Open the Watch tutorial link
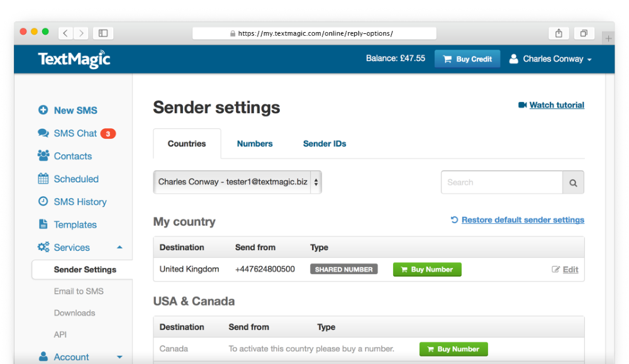The height and width of the screenshot is (364, 629). point(557,105)
